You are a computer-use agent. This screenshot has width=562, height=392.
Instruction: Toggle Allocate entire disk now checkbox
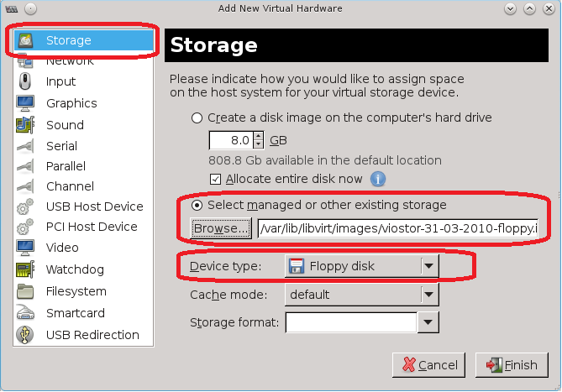pyautogui.click(x=215, y=179)
